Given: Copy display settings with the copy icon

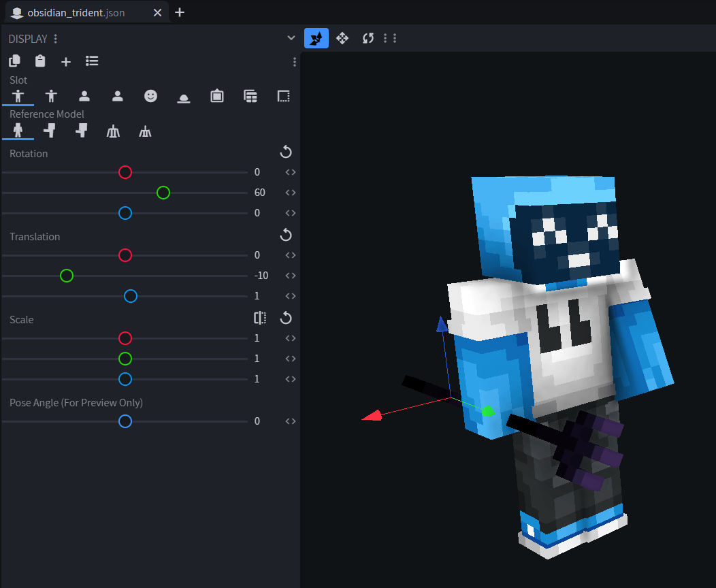Looking at the screenshot, I should (x=14, y=61).
